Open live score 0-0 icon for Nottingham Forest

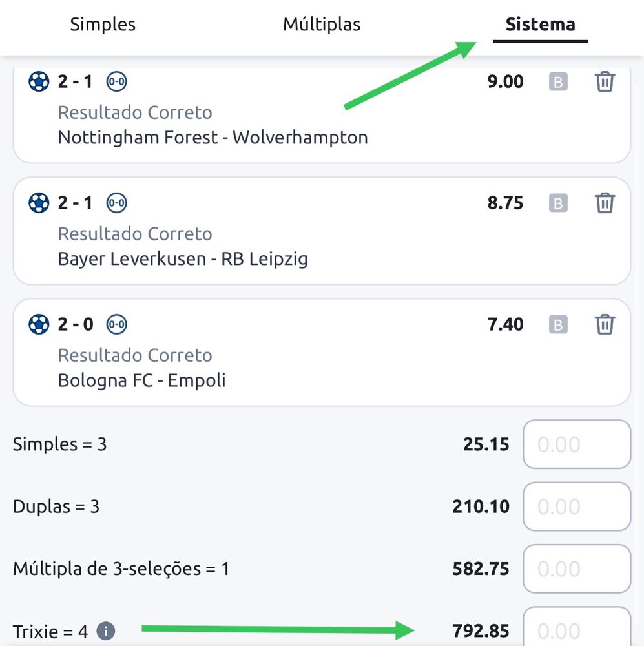click(x=117, y=81)
